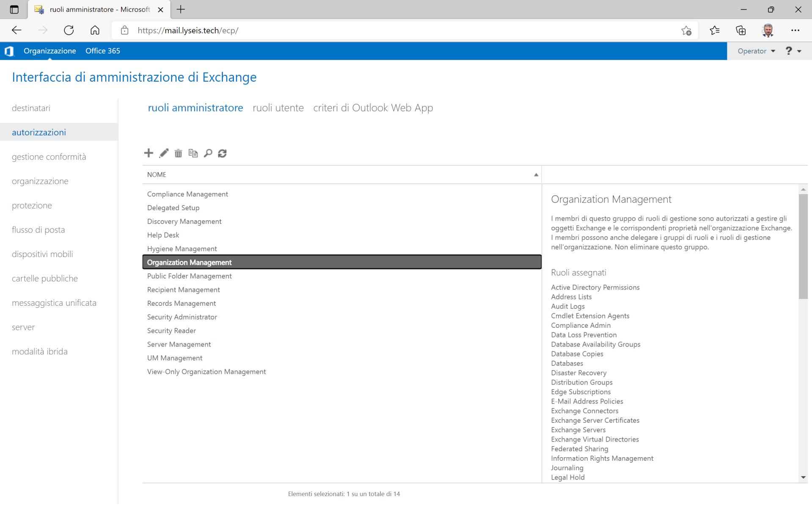The height and width of the screenshot is (513, 812).
Task: Open the browser settings ellipsis menu
Action: coord(795,30)
